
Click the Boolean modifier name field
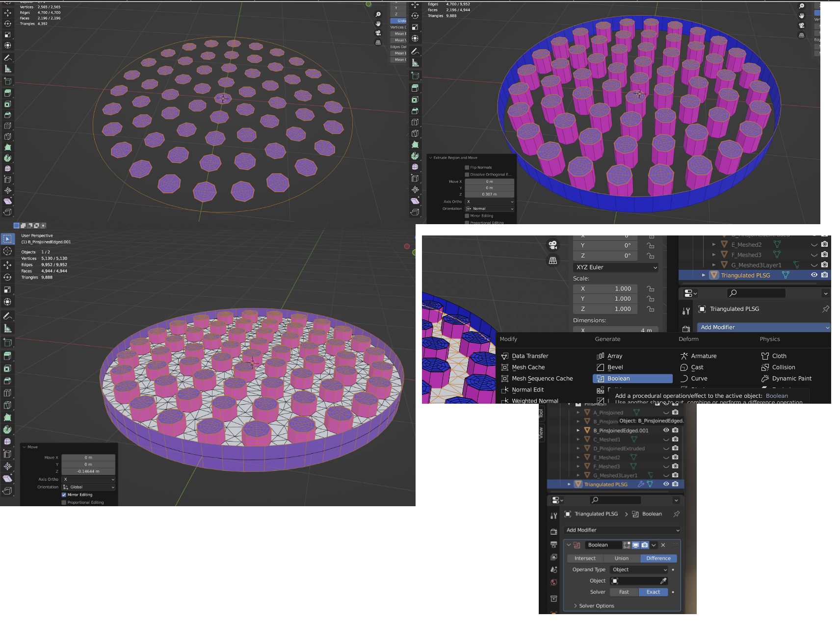(603, 545)
